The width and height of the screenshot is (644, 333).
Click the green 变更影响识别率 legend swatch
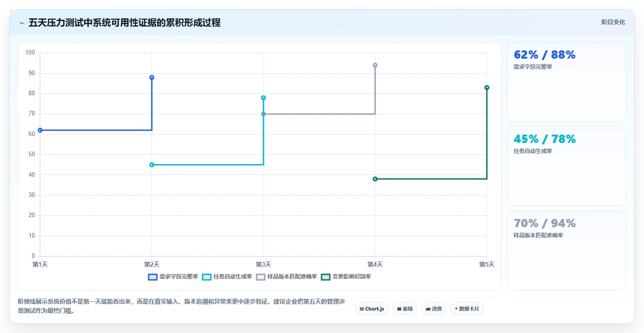(326, 277)
